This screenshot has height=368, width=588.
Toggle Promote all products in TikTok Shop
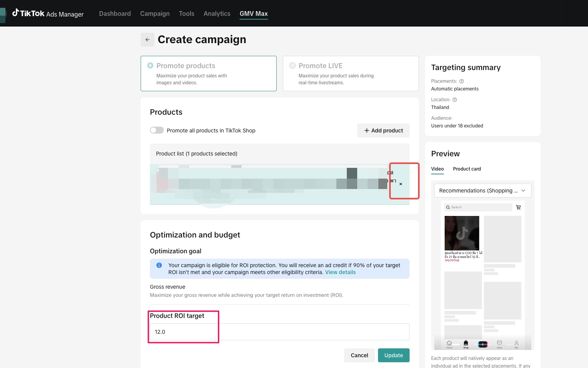tap(157, 130)
